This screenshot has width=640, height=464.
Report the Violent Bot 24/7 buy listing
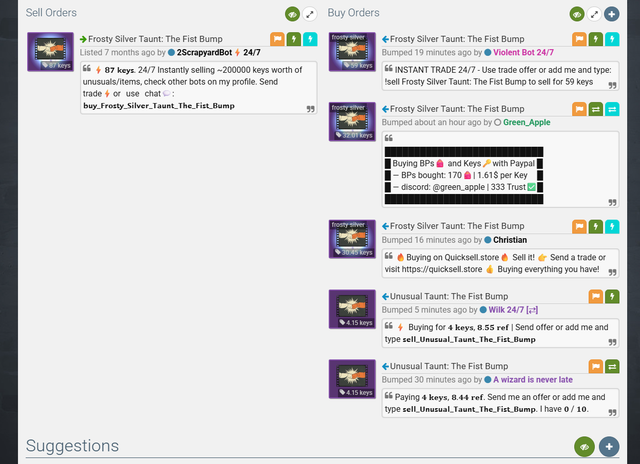pos(579,39)
